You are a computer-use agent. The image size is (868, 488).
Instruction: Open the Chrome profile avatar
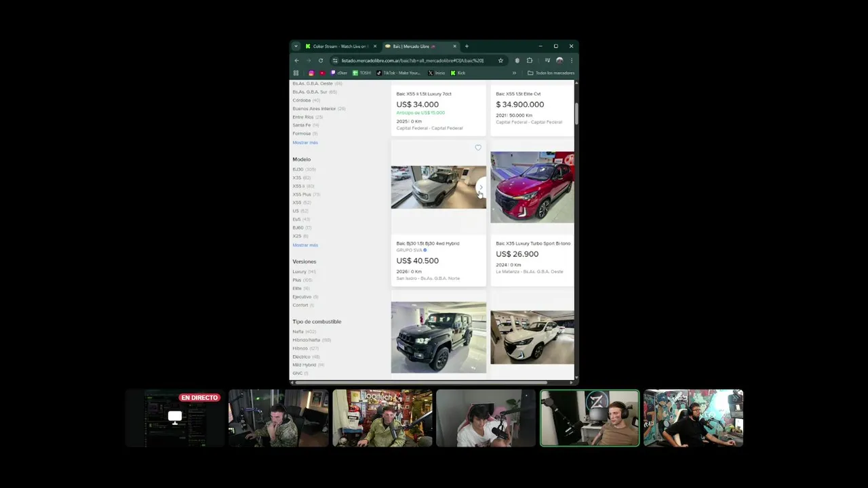(559, 60)
